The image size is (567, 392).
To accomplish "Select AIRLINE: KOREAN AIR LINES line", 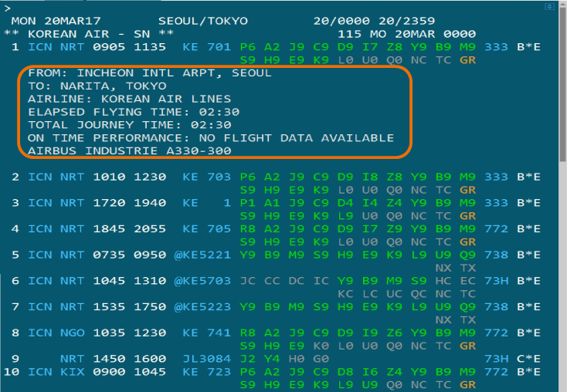I will click(130, 99).
